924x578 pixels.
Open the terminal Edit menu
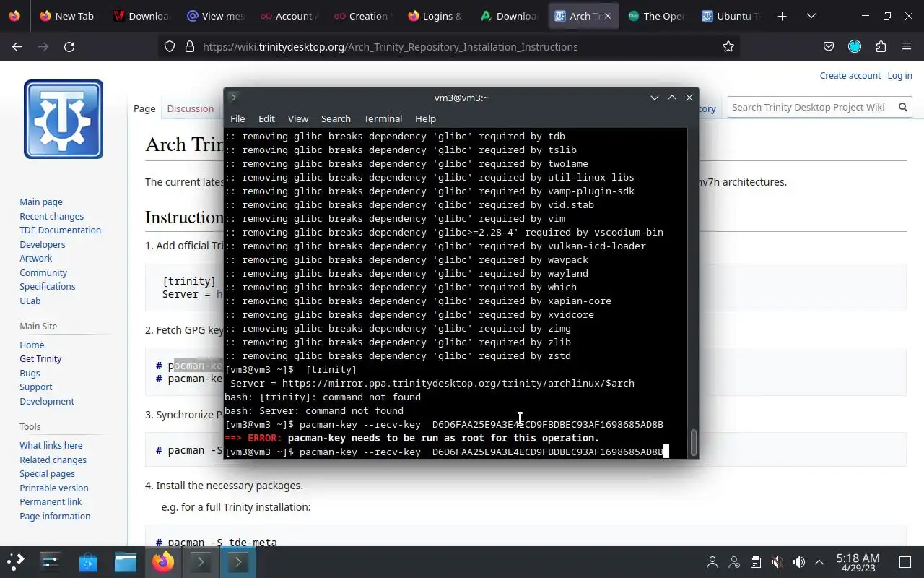click(x=266, y=118)
